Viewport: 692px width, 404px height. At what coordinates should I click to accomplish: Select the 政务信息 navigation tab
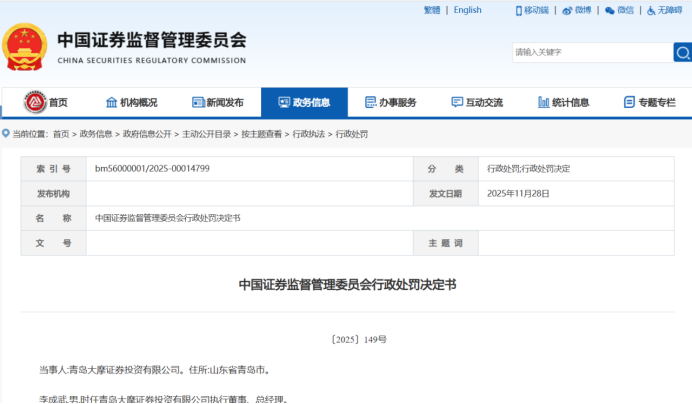304,102
